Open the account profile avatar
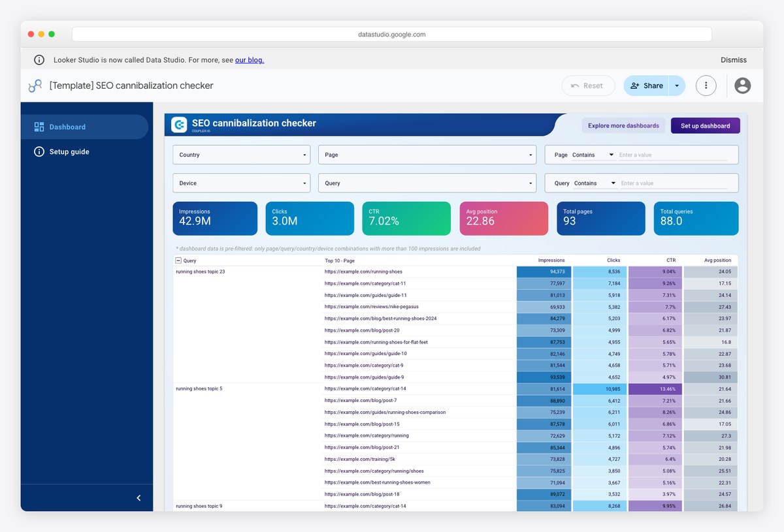This screenshot has height=532, width=784. pyautogui.click(x=742, y=86)
